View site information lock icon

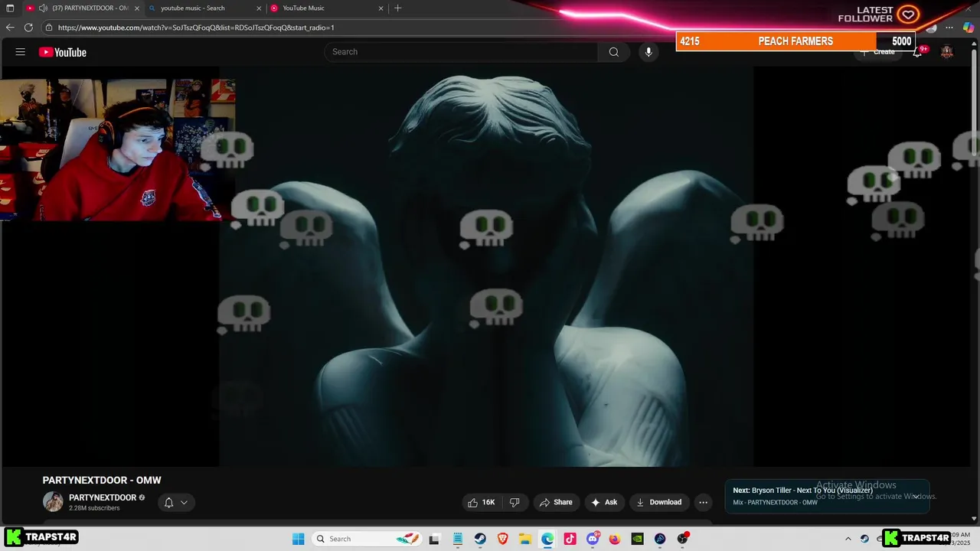tap(49, 28)
